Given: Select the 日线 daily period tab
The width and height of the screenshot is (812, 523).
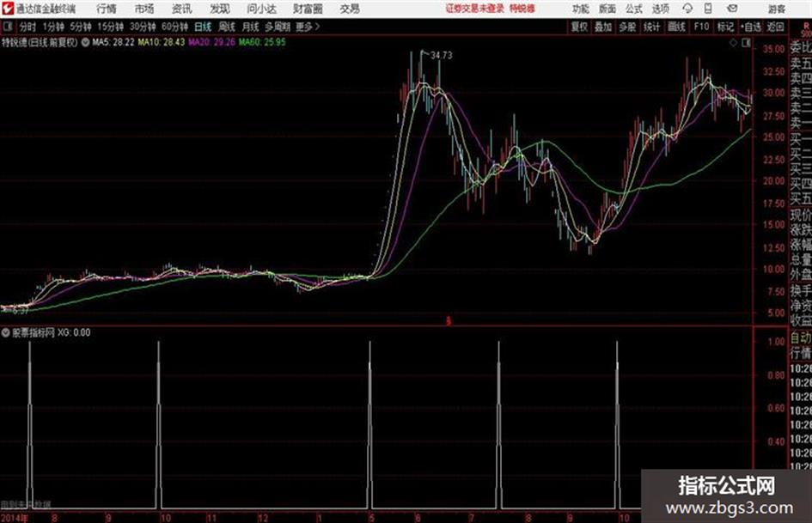Looking at the screenshot, I should tap(203, 27).
